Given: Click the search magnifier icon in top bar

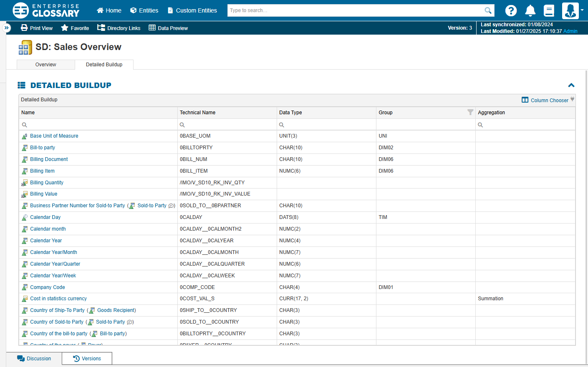Looking at the screenshot, I should click(x=488, y=10).
